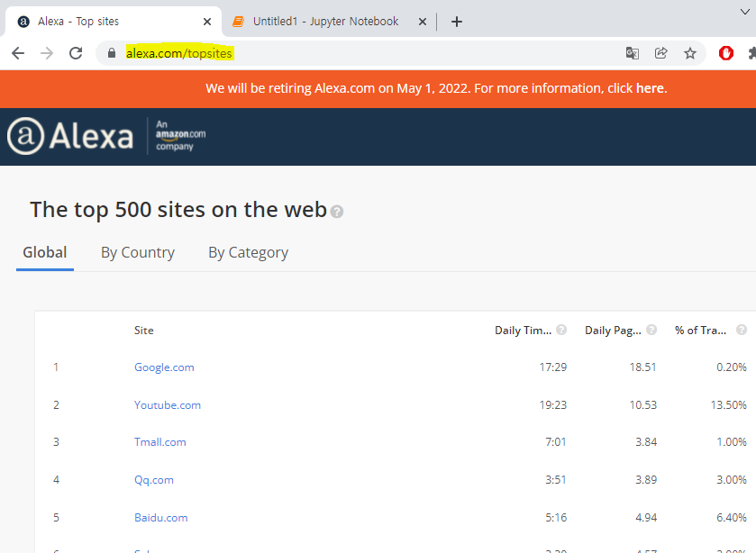Viewport: 756px width, 553px height.
Task: Click Baidu.com traffic value 6.40%
Action: (732, 518)
